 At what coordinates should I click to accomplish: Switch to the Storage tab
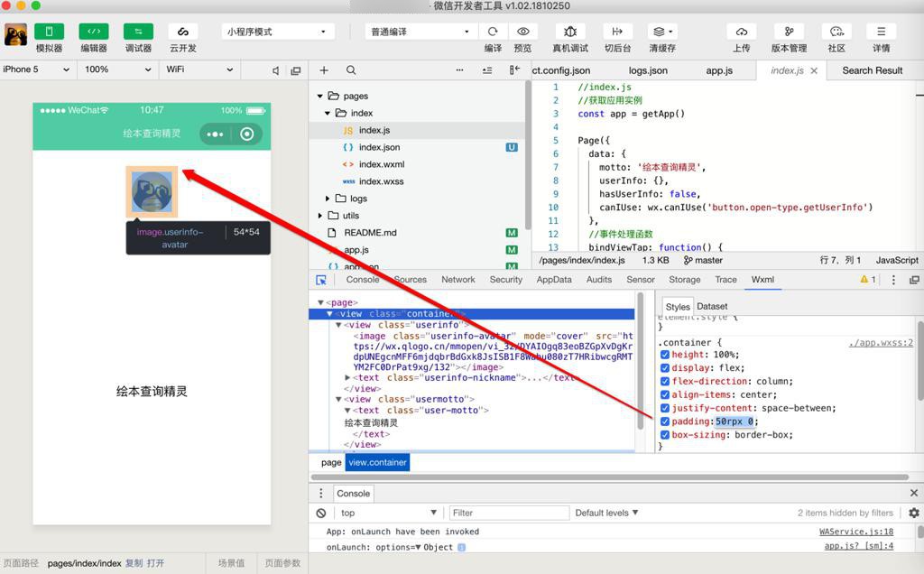tap(685, 280)
